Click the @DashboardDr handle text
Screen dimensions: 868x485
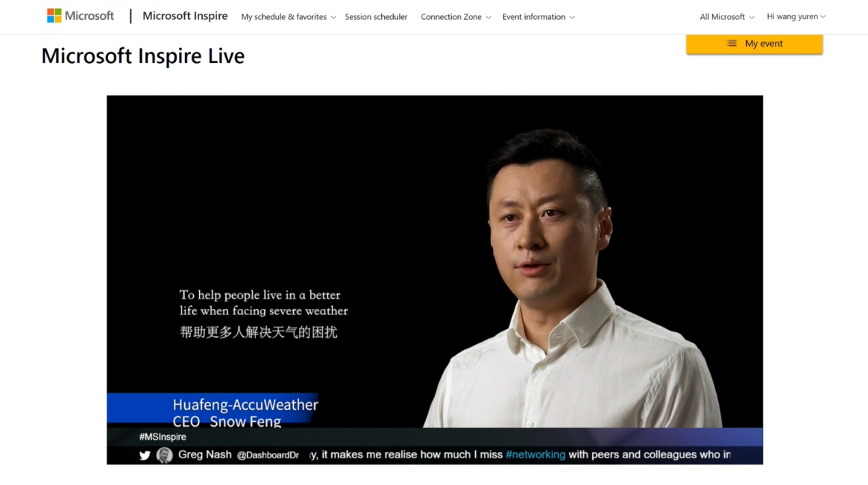point(268,455)
